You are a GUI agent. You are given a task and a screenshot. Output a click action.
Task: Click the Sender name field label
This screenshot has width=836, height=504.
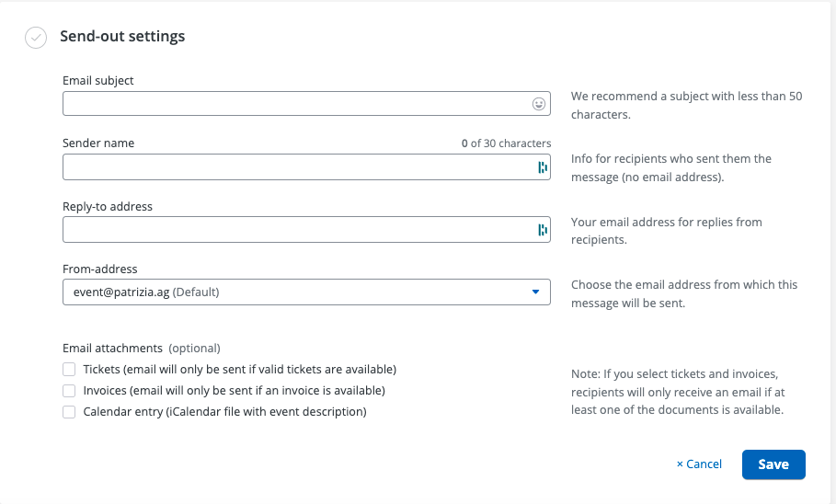click(98, 143)
